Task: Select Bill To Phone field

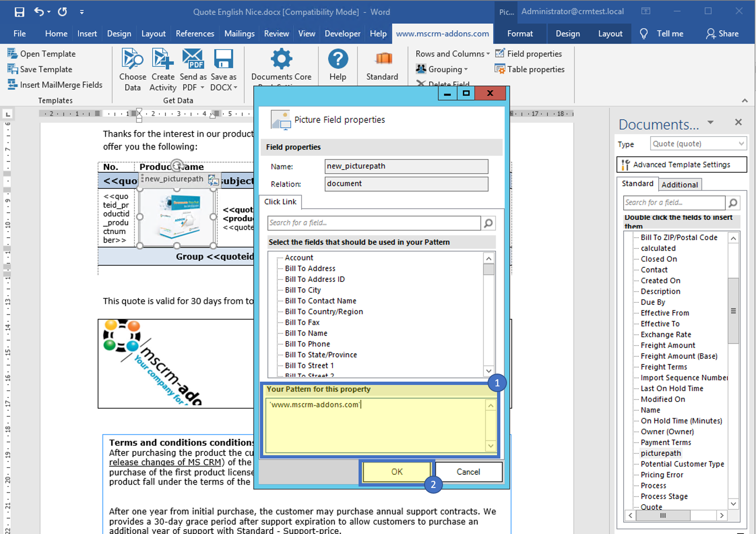Action: coord(307,344)
